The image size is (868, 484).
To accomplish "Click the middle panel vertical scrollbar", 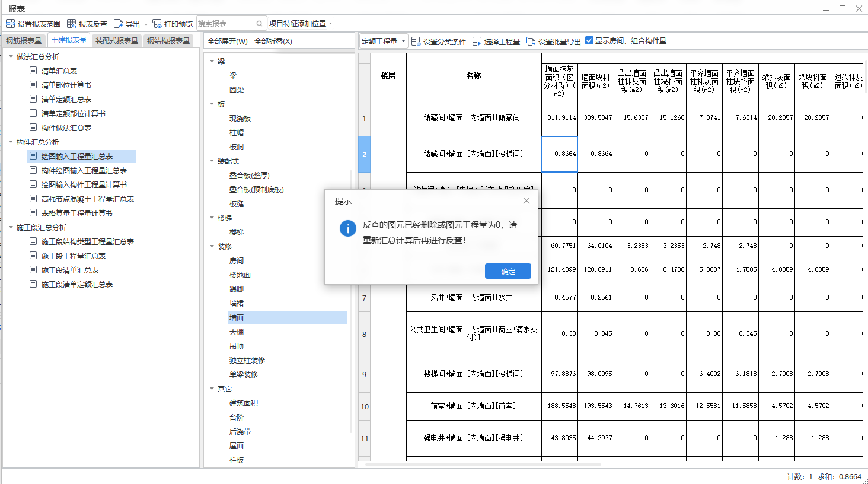I will pyautogui.click(x=351, y=301).
